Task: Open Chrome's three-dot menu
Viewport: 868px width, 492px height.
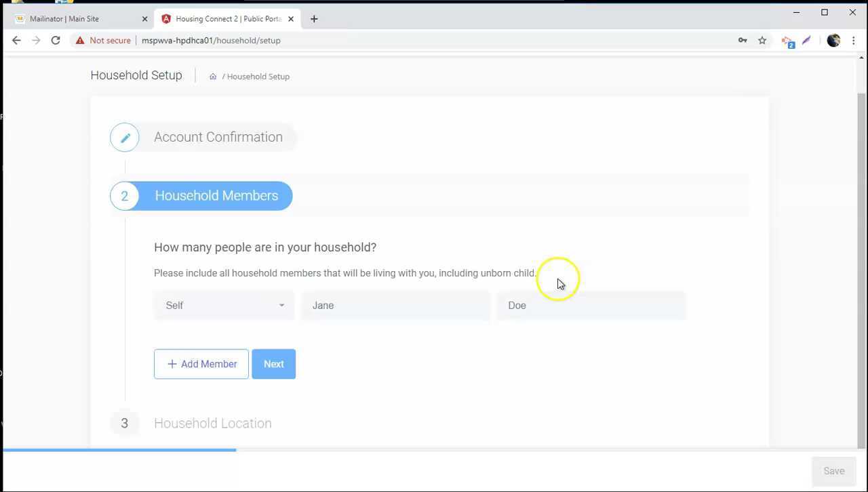Action: (854, 40)
